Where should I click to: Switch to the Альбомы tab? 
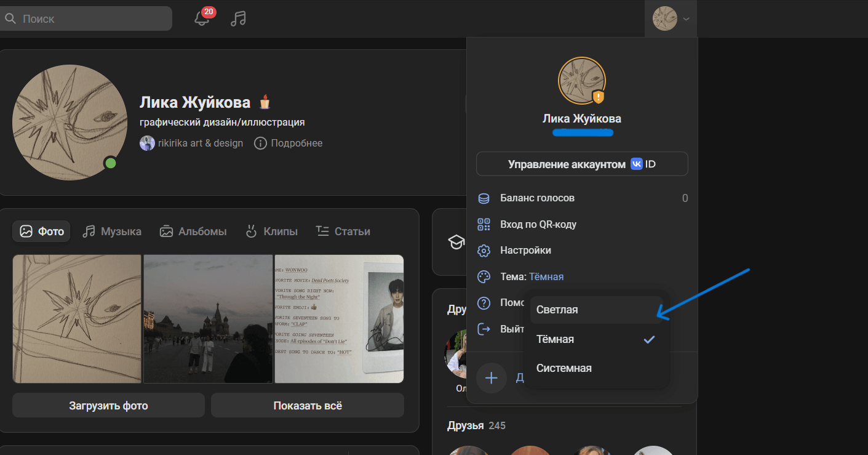point(193,232)
